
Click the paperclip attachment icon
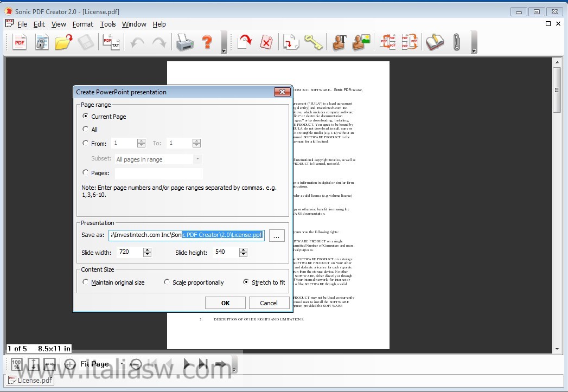coord(457,42)
